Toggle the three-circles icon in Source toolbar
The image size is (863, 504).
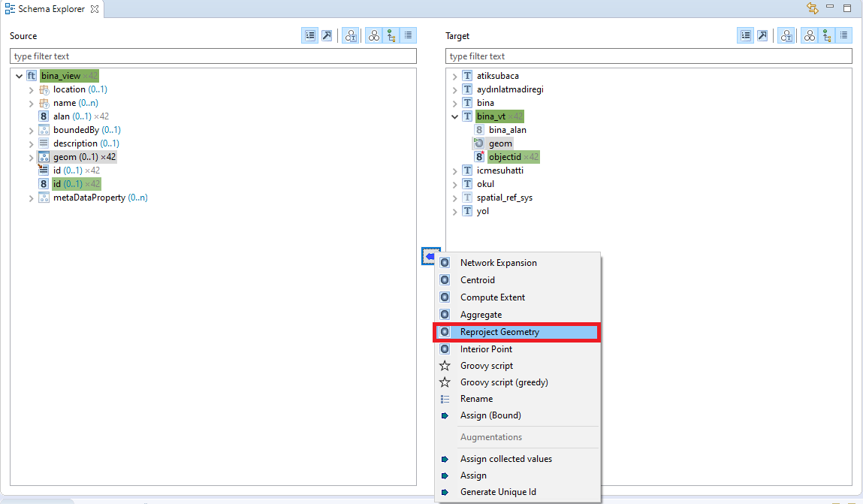(x=374, y=36)
